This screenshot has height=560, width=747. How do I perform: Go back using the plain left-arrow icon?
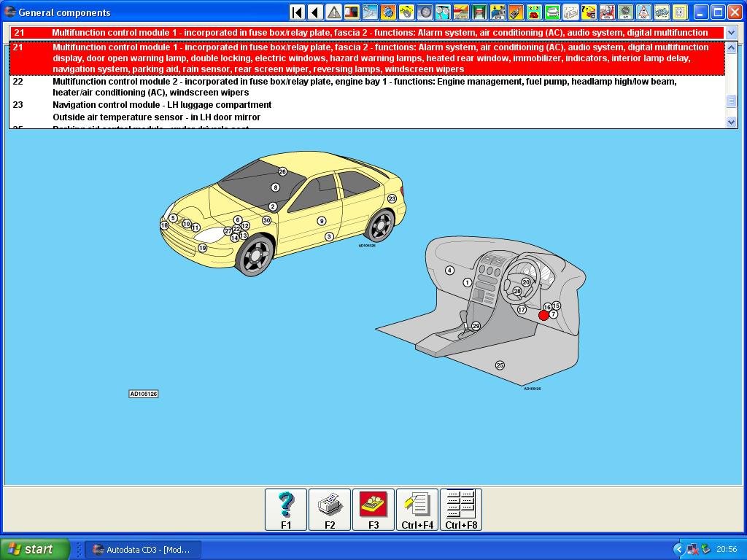click(x=315, y=12)
